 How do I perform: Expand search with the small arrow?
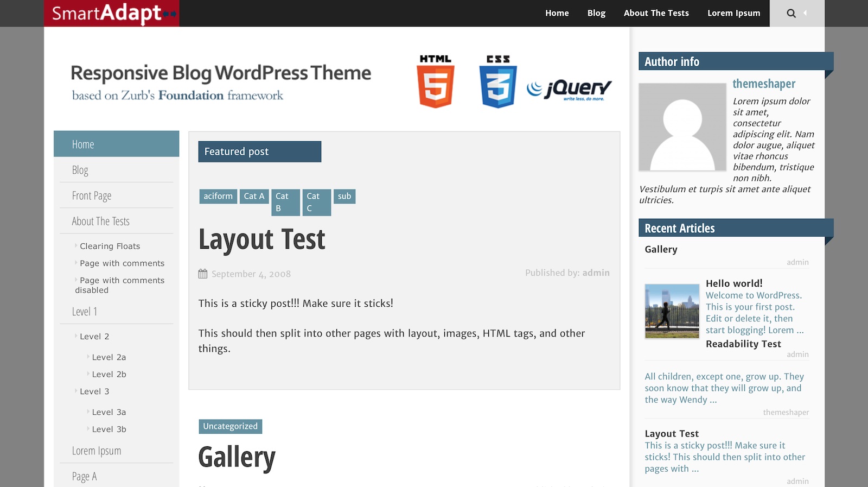coord(805,13)
